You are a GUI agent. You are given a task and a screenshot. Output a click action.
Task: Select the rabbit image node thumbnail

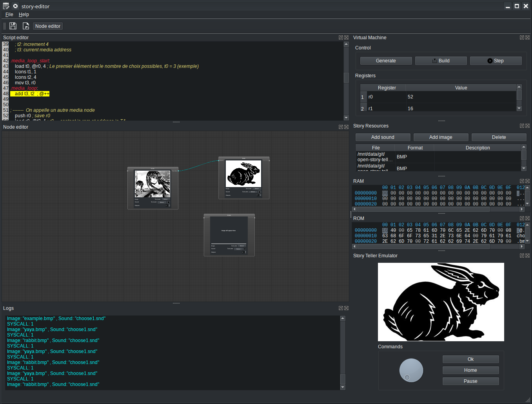[x=243, y=173]
